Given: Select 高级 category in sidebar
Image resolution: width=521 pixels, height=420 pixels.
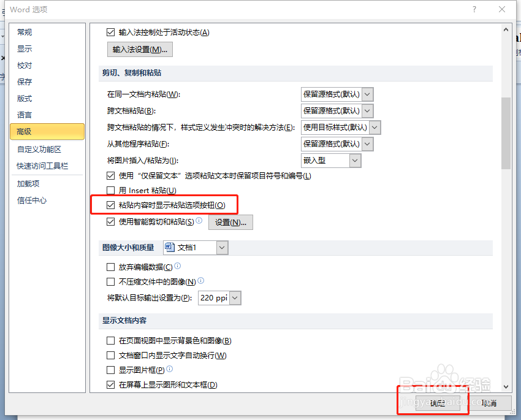Looking at the screenshot, I should click(x=47, y=132).
